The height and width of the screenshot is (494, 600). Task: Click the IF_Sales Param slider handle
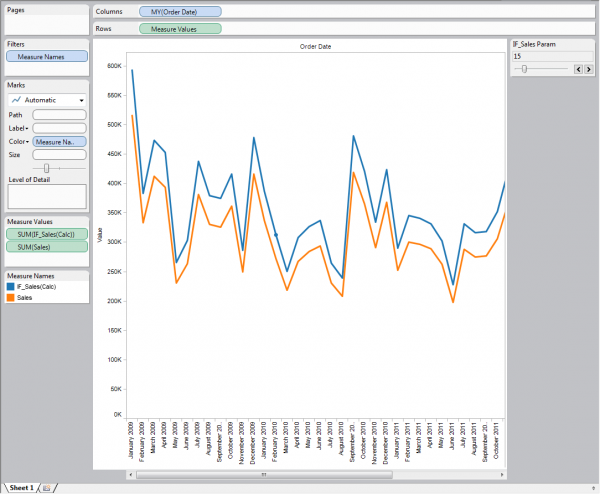524,69
